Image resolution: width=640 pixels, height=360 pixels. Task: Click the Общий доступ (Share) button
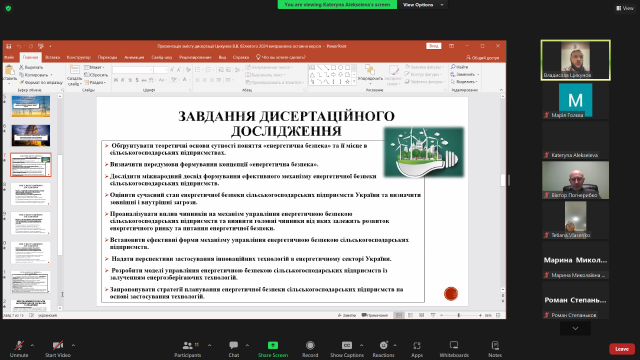482,58
